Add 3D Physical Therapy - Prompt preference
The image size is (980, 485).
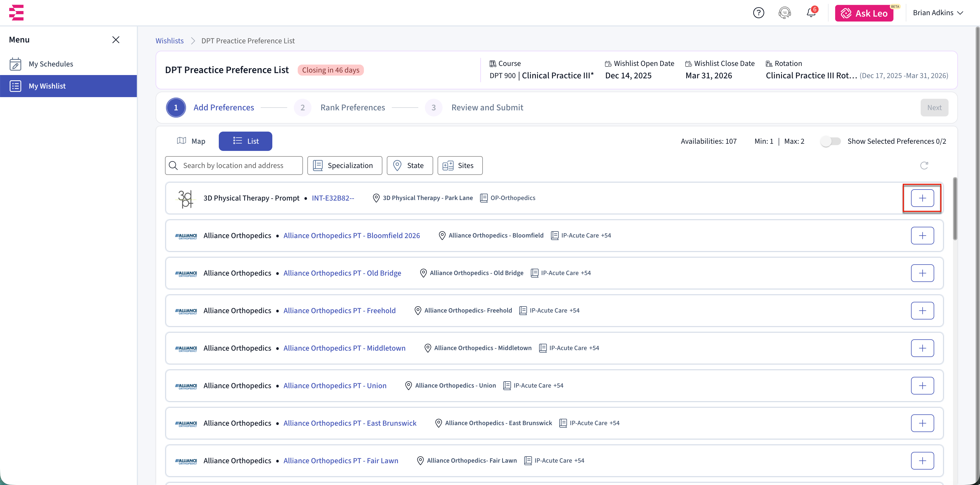click(x=922, y=198)
